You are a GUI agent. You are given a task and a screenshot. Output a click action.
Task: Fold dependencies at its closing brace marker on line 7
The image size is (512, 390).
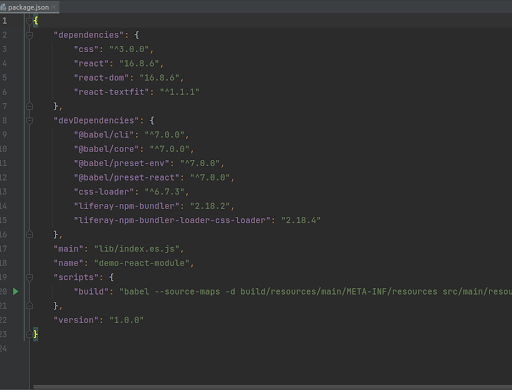tap(29, 106)
